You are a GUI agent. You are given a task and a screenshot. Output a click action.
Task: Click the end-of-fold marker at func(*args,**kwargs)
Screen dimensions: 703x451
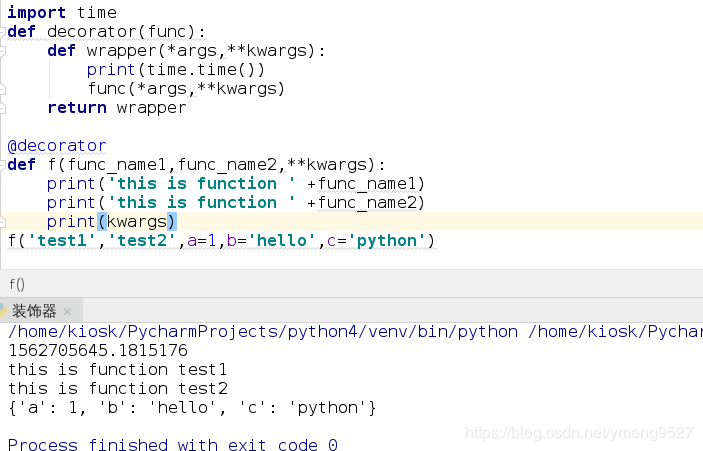2,89
